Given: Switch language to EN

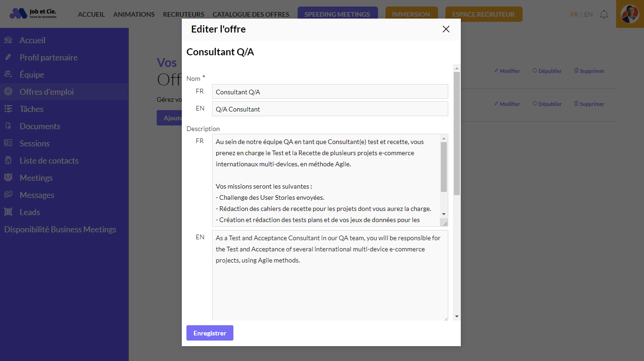Looking at the screenshot, I should 588,14.
